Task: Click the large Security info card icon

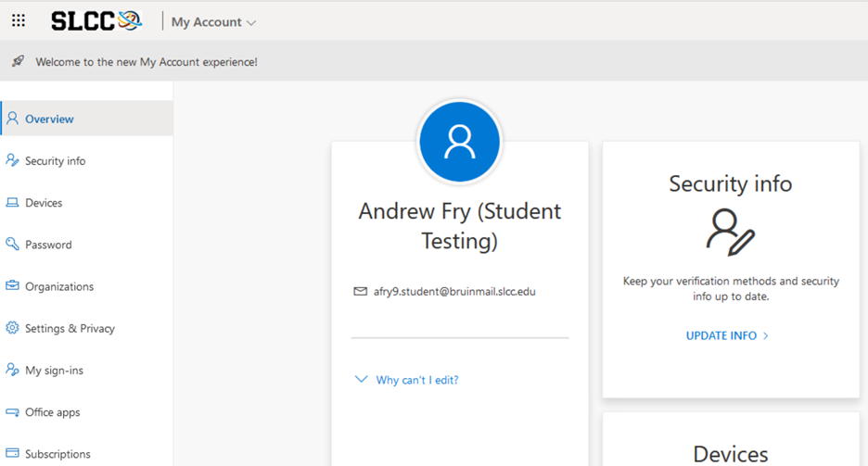Action: (x=731, y=233)
